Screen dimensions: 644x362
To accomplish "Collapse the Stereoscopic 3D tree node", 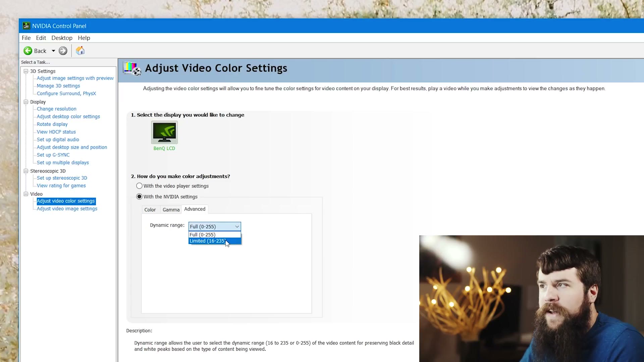I will (26, 171).
